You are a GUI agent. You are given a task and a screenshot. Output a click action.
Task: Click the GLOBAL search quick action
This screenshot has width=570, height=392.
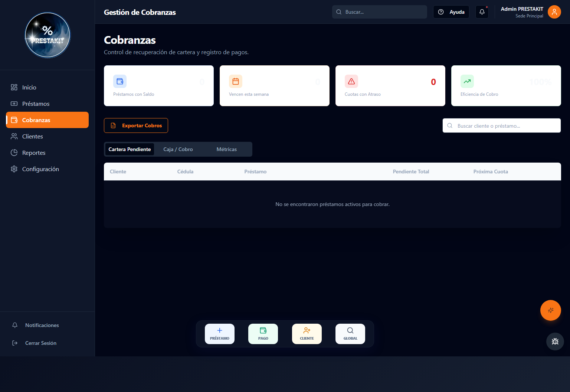point(350,334)
